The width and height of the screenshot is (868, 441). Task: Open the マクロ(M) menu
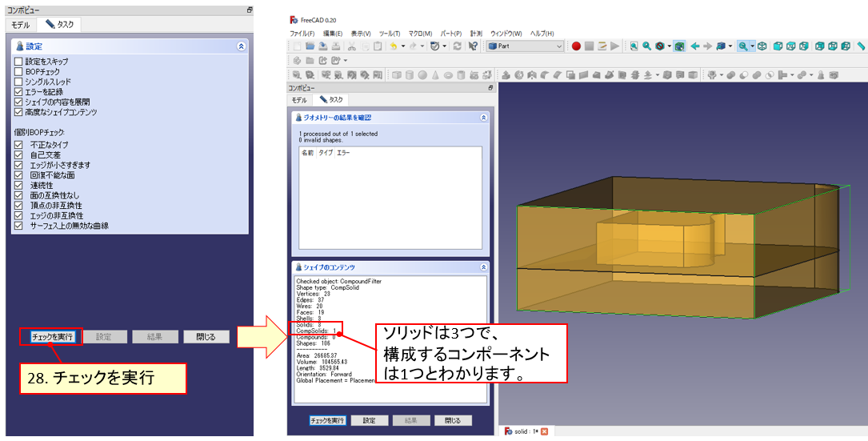coord(420,34)
